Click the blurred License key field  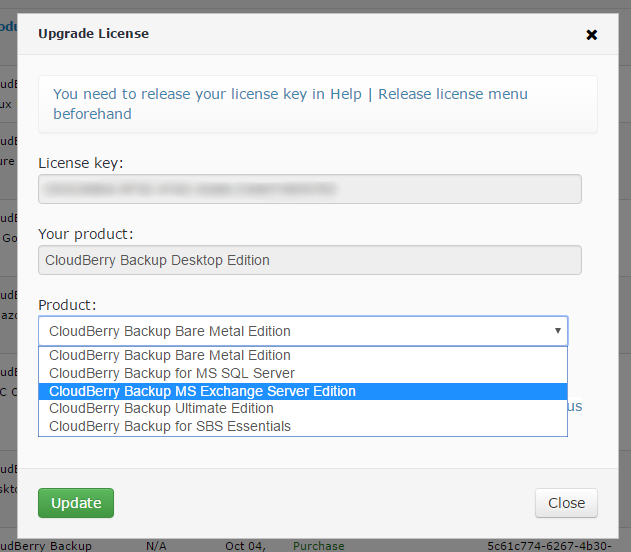(309, 189)
